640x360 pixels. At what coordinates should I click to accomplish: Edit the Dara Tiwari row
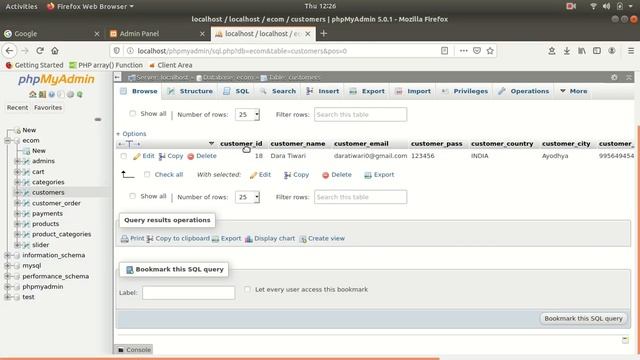pos(144,156)
